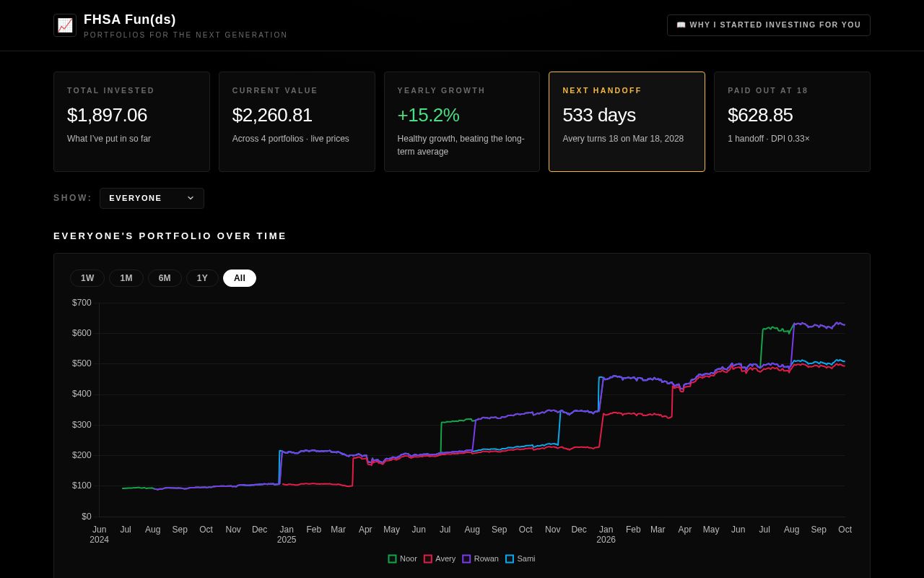Click the Total Invested card
This screenshot has height=578, width=924.
pyautogui.click(x=131, y=121)
